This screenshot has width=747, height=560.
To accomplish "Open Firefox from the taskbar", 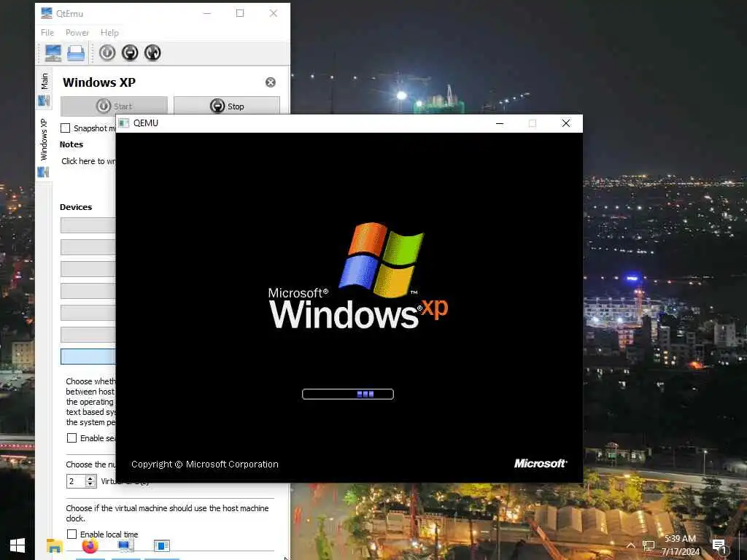I will [x=90, y=545].
